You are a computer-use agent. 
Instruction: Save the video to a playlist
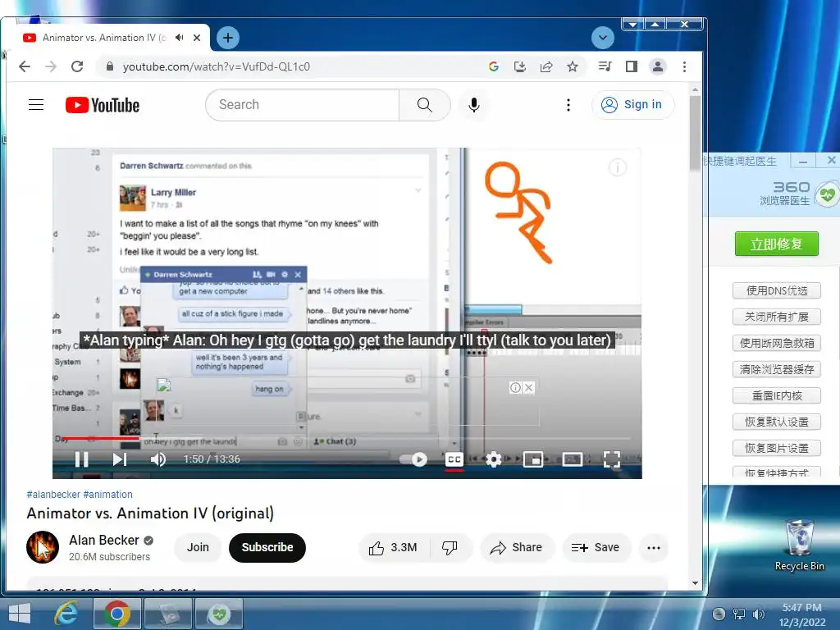click(596, 547)
